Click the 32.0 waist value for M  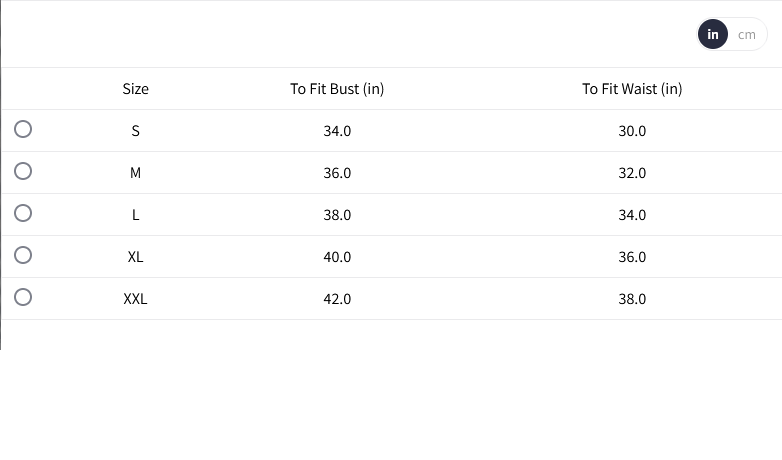point(632,173)
